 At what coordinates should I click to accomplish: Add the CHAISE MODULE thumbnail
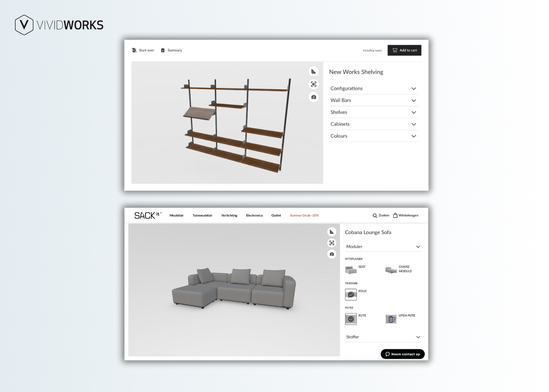click(x=391, y=270)
